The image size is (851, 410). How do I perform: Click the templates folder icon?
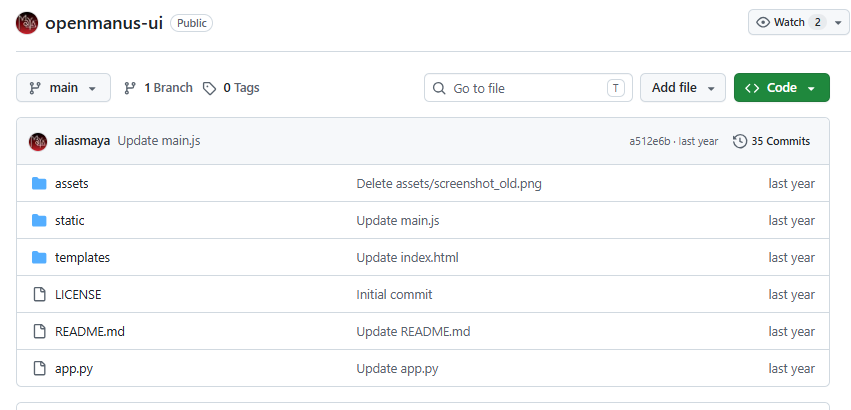coord(39,257)
